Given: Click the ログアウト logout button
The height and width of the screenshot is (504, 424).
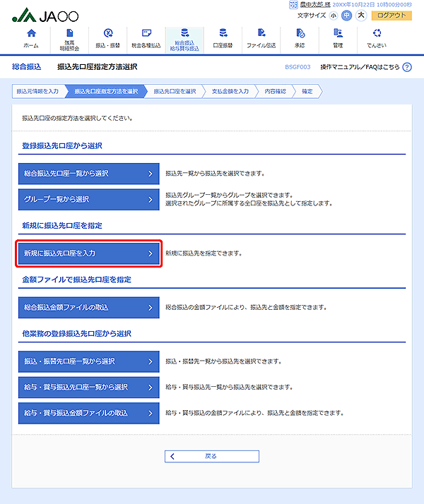Looking at the screenshot, I should (x=391, y=16).
